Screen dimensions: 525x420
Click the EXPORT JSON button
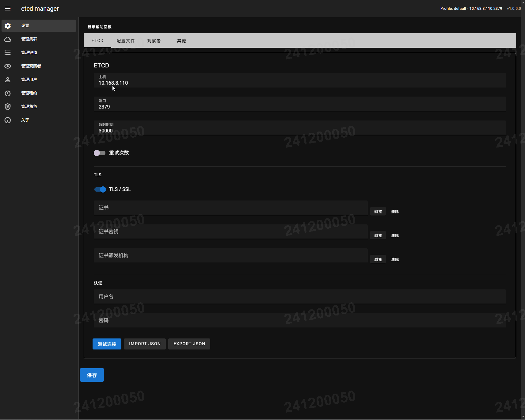[189, 344]
